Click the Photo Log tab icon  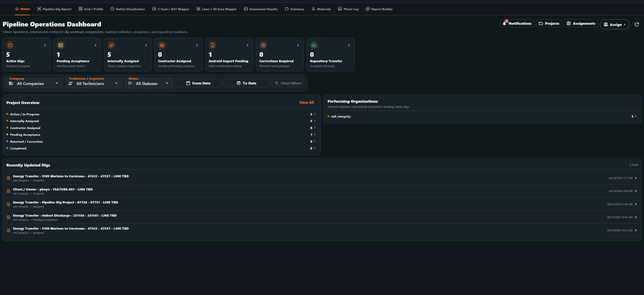click(x=340, y=9)
